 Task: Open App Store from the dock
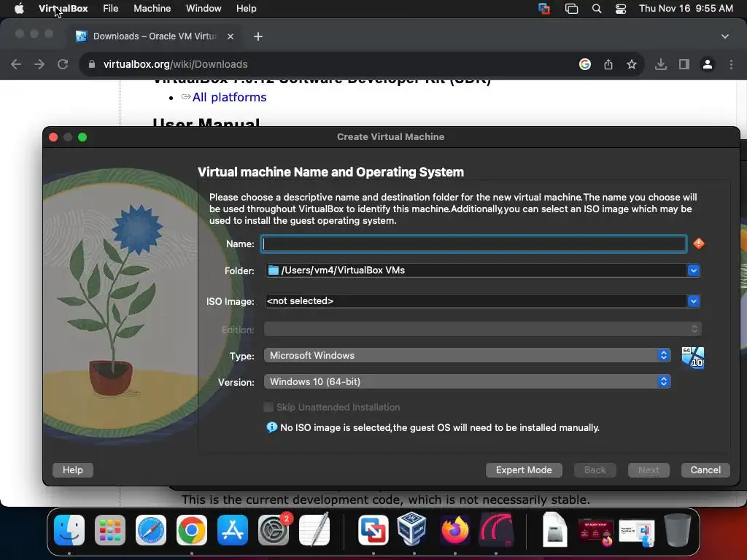pyautogui.click(x=233, y=530)
